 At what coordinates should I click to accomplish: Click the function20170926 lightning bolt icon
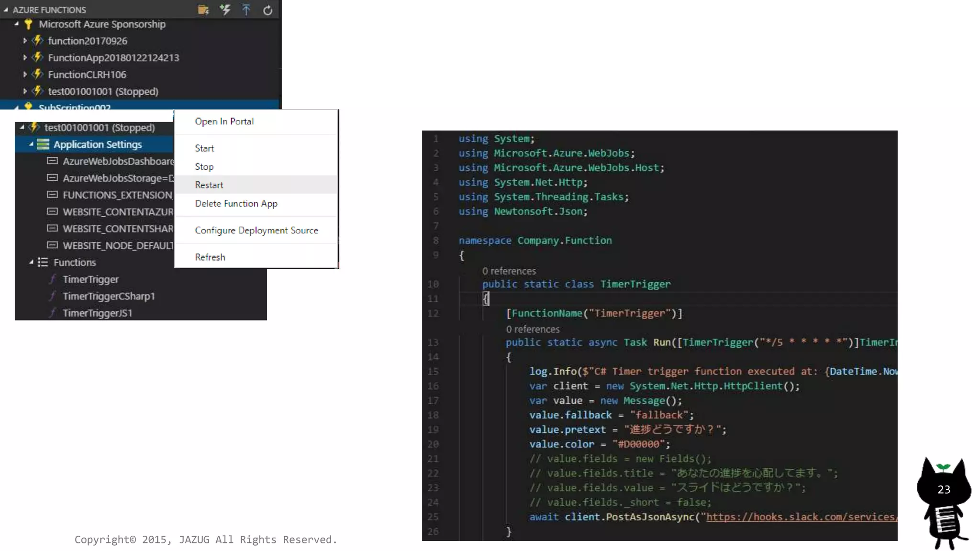37,41
